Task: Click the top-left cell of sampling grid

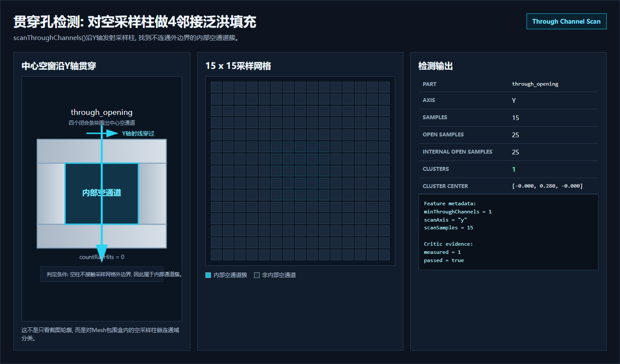Action: click(216, 87)
